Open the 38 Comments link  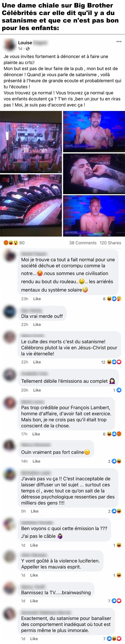pos(83,243)
